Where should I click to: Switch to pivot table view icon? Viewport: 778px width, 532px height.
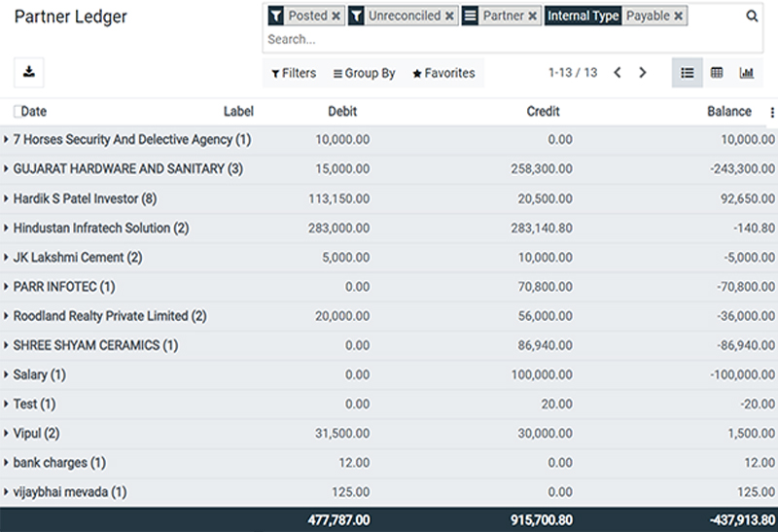[717, 73]
